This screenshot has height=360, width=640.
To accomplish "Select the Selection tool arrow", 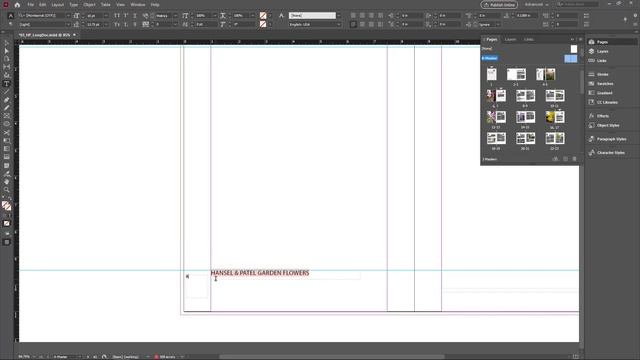I will (x=7, y=43).
